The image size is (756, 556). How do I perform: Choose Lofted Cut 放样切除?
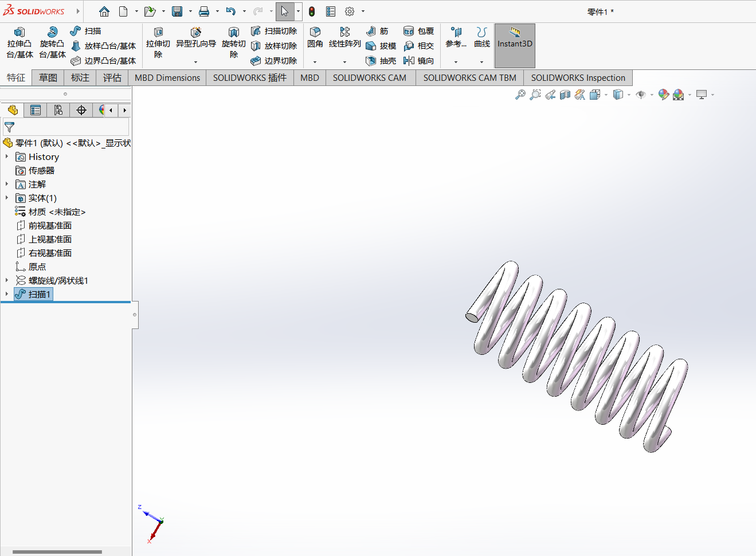pos(274,46)
